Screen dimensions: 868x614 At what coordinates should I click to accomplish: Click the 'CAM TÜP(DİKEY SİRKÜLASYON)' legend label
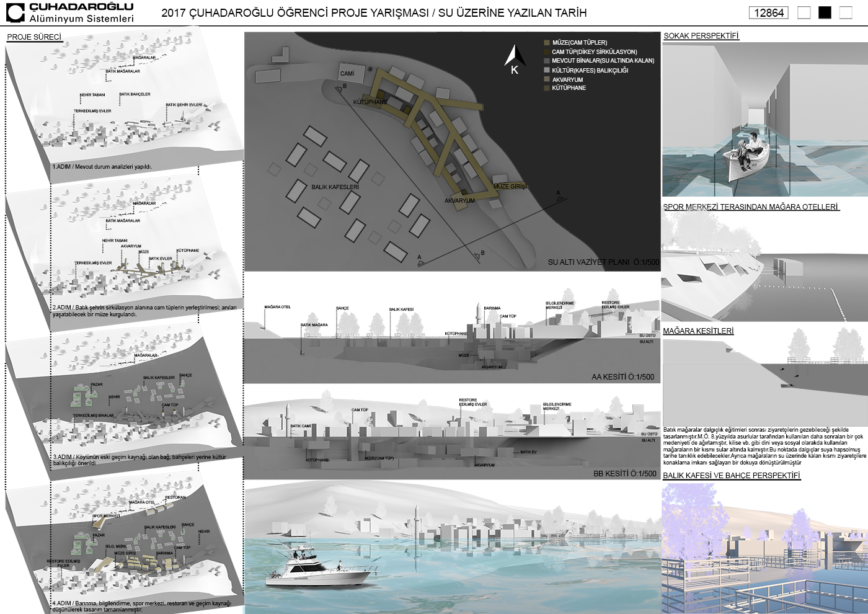pyautogui.click(x=595, y=52)
